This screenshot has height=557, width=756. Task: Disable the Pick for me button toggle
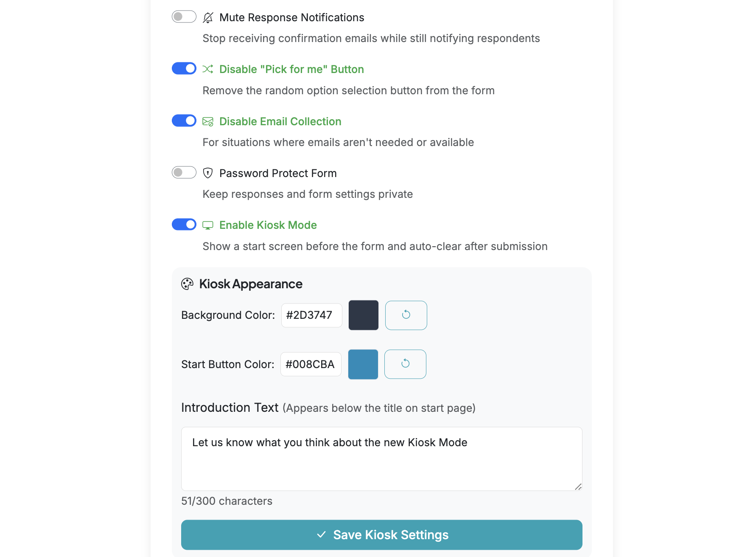(184, 68)
